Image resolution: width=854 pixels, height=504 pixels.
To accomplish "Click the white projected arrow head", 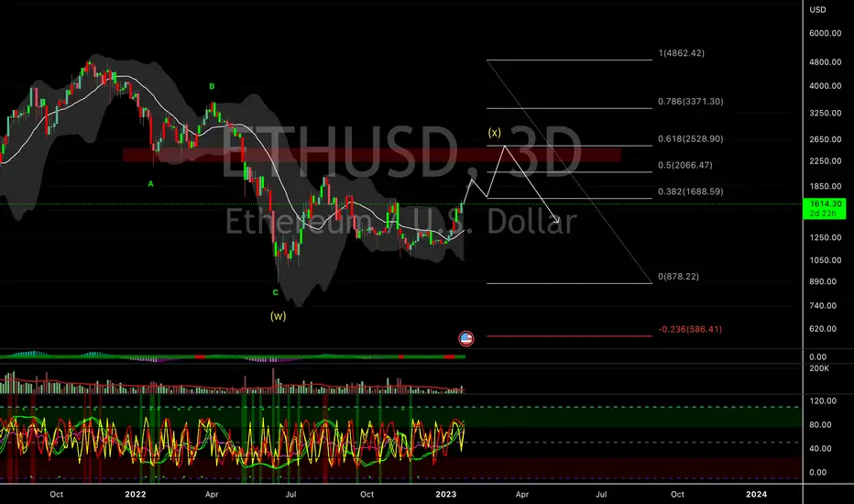I will tap(556, 219).
